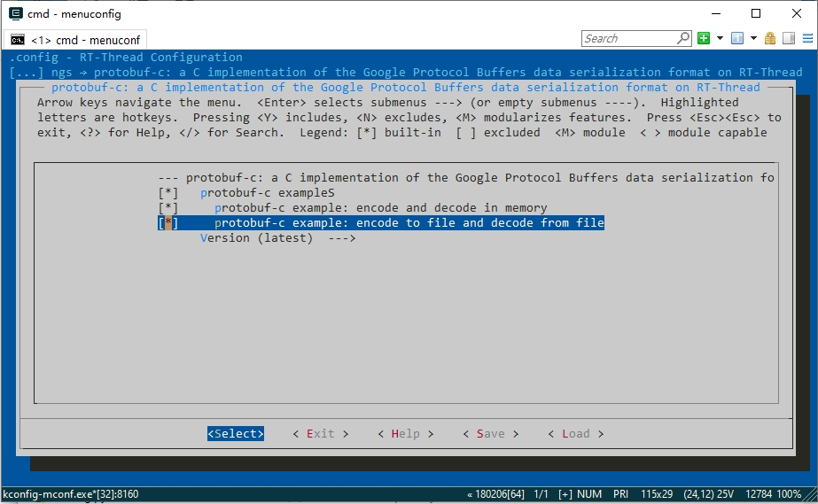Toggle 'encode and decode in memory' checkbox

pos(167,208)
